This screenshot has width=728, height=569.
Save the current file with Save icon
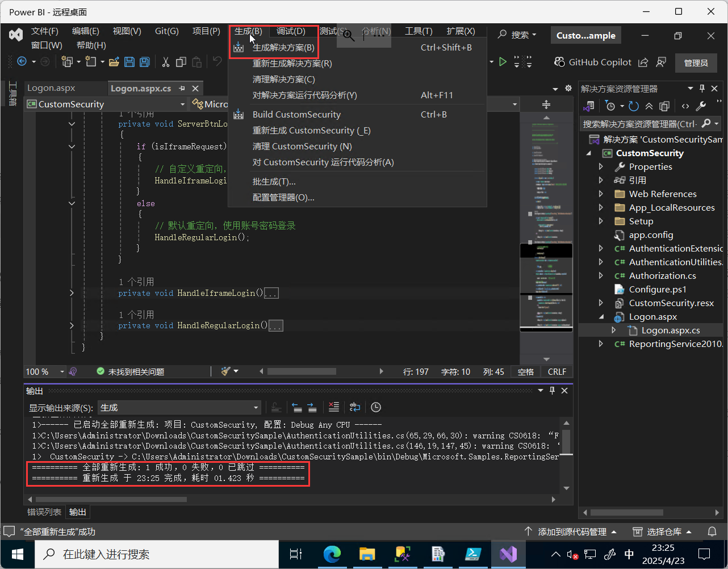click(129, 62)
